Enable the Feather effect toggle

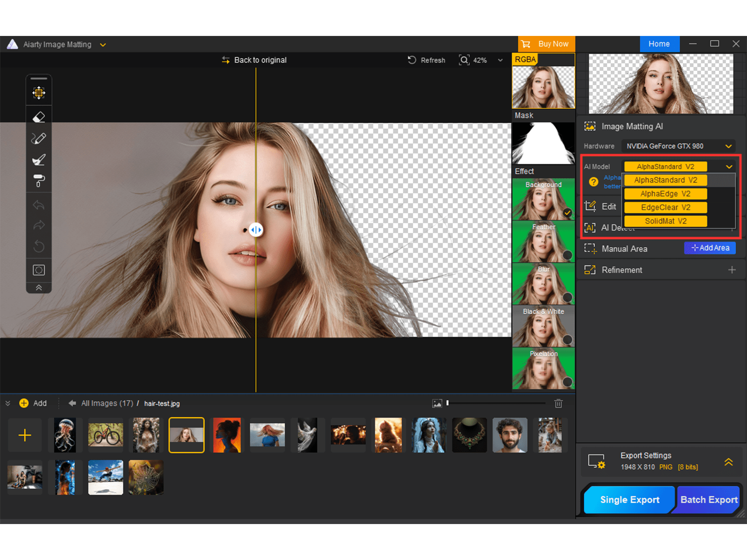point(567,255)
